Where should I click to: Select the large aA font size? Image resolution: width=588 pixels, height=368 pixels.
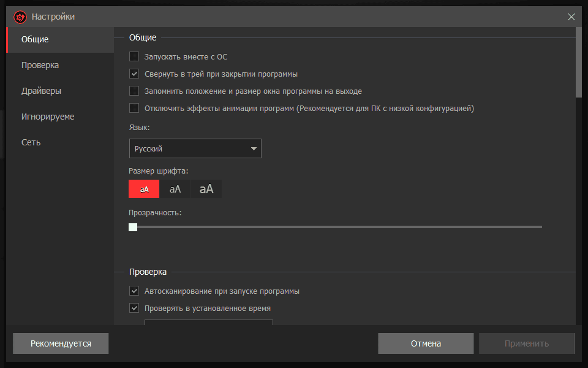click(206, 189)
